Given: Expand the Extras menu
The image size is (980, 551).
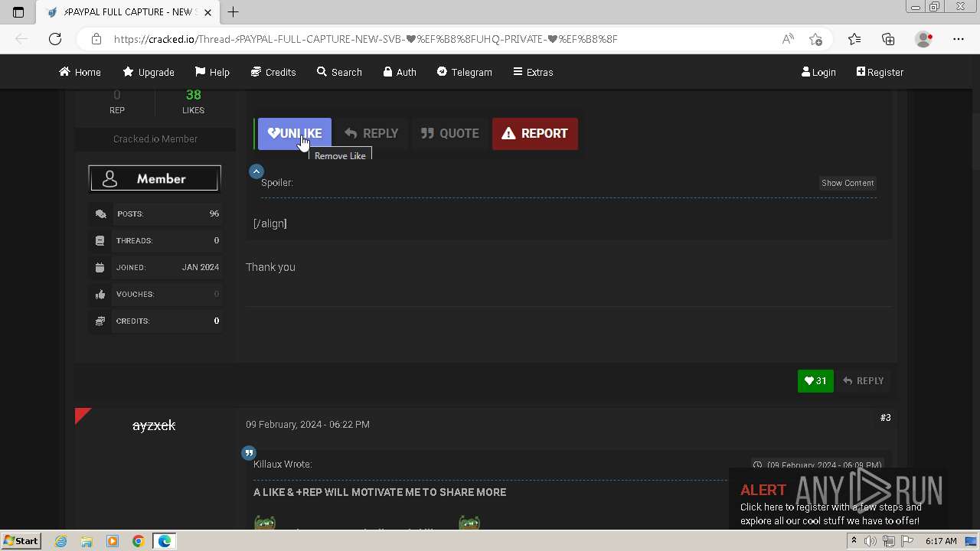Looking at the screenshot, I should 533,72.
